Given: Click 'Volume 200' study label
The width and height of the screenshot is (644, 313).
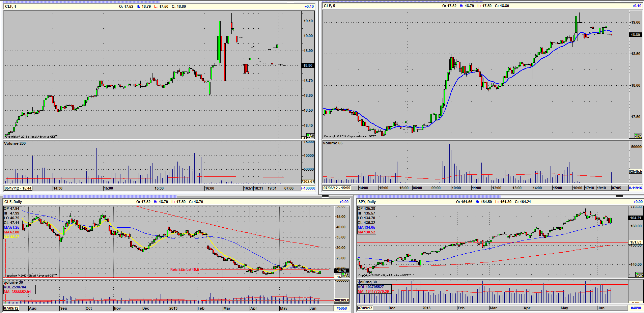Looking at the screenshot, I should coord(15,143).
